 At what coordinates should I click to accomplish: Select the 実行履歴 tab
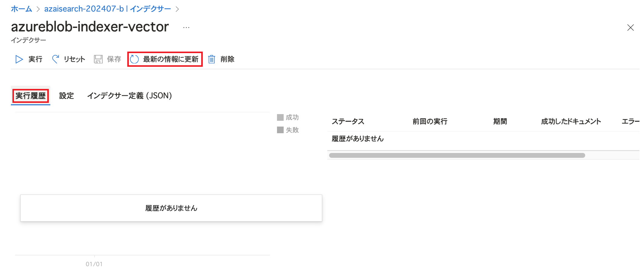(x=31, y=96)
